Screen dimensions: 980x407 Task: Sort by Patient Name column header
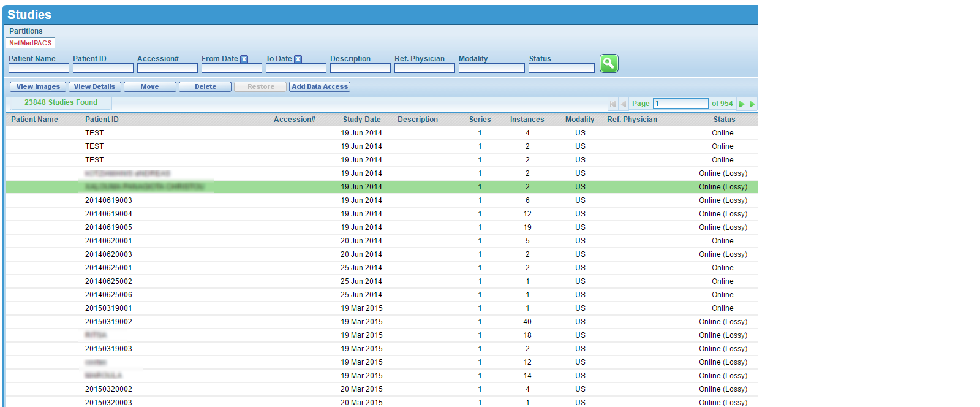(34, 120)
